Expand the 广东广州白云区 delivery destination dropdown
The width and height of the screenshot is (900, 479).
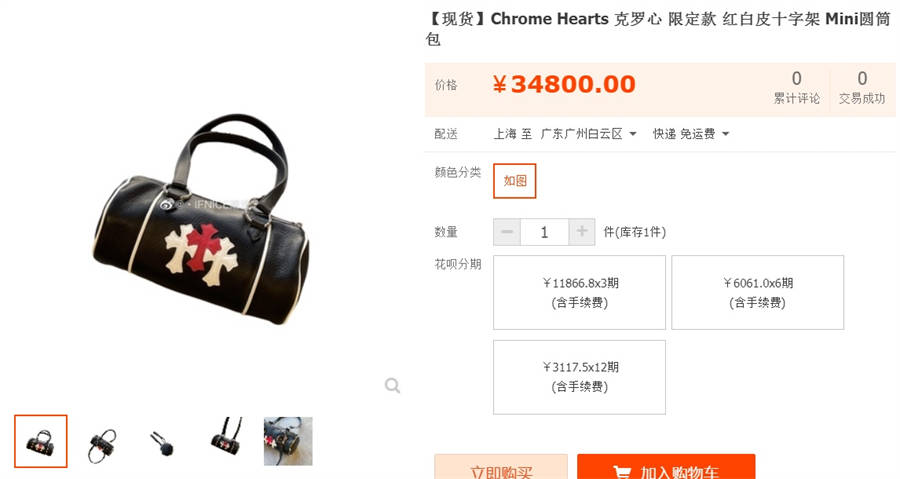(589, 134)
